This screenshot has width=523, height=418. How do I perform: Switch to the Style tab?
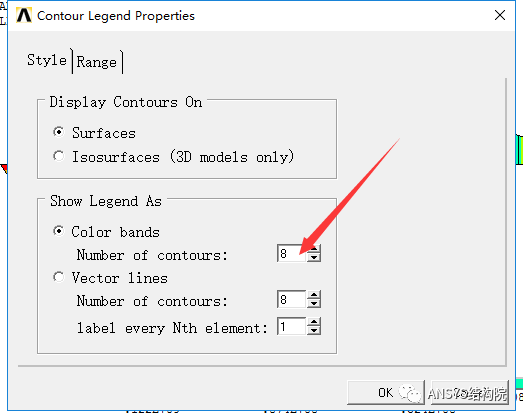(47, 60)
